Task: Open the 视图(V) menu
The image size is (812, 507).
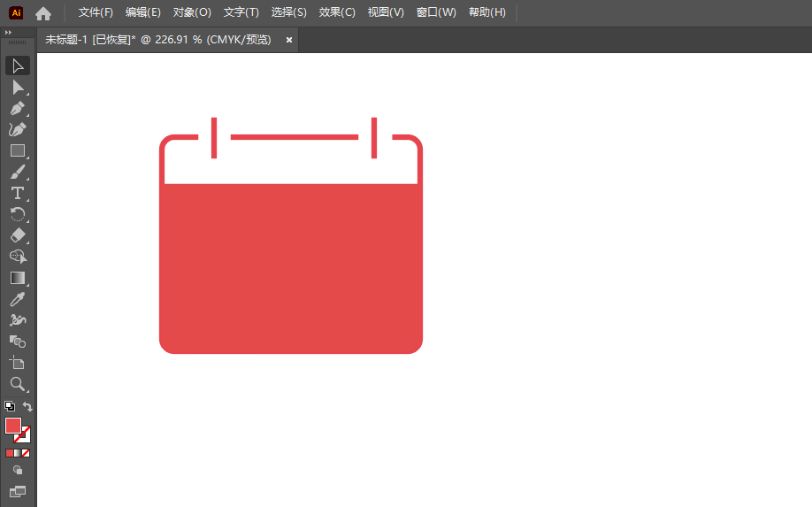Action: point(386,12)
